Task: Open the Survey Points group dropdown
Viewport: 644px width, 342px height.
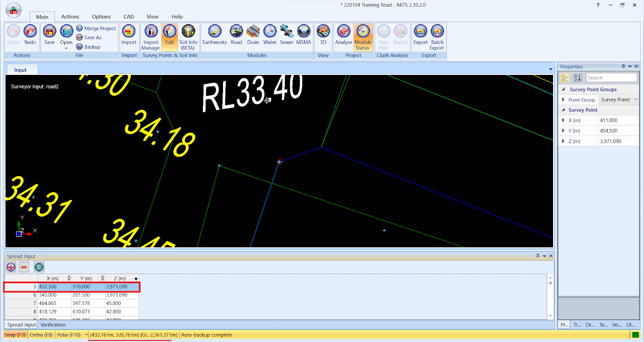Action: pyautogui.click(x=636, y=99)
